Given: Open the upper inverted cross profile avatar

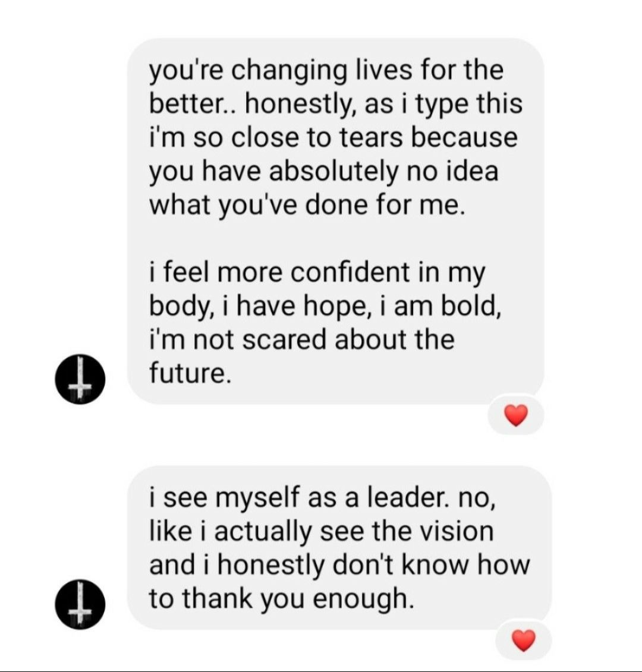Looking at the screenshot, I should (x=80, y=379).
